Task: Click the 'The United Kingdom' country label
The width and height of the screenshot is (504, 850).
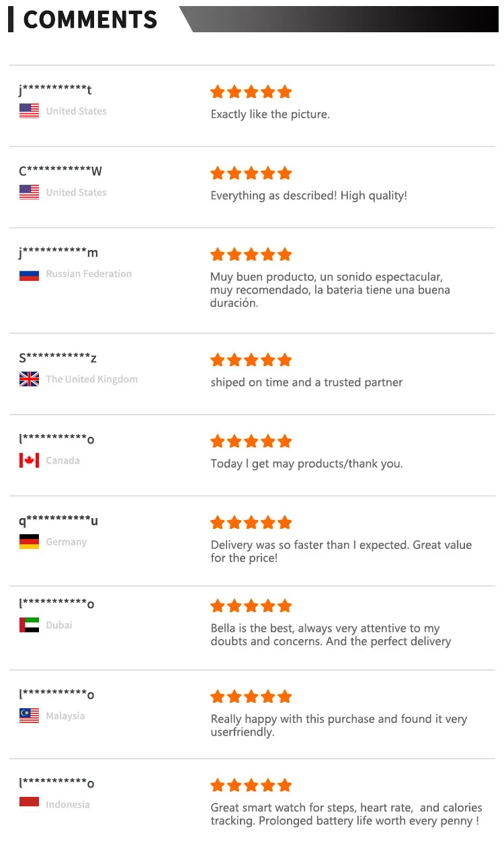Action: (91, 379)
